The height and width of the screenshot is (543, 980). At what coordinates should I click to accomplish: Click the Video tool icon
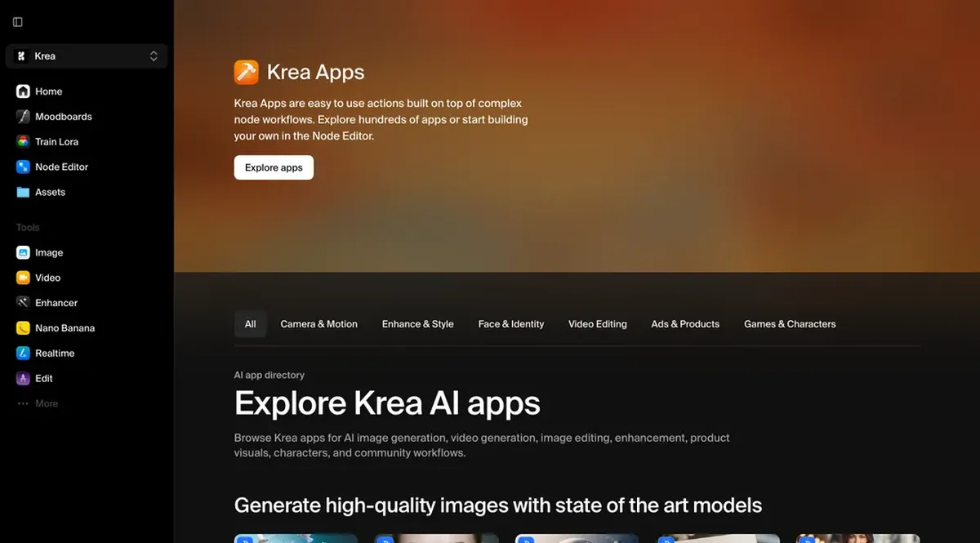tap(23, 278)
